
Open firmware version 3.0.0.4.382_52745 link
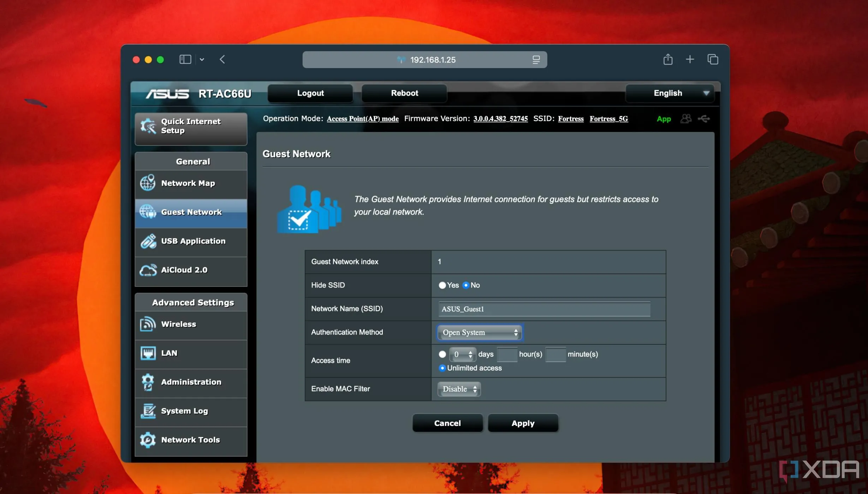click(500, 119)
